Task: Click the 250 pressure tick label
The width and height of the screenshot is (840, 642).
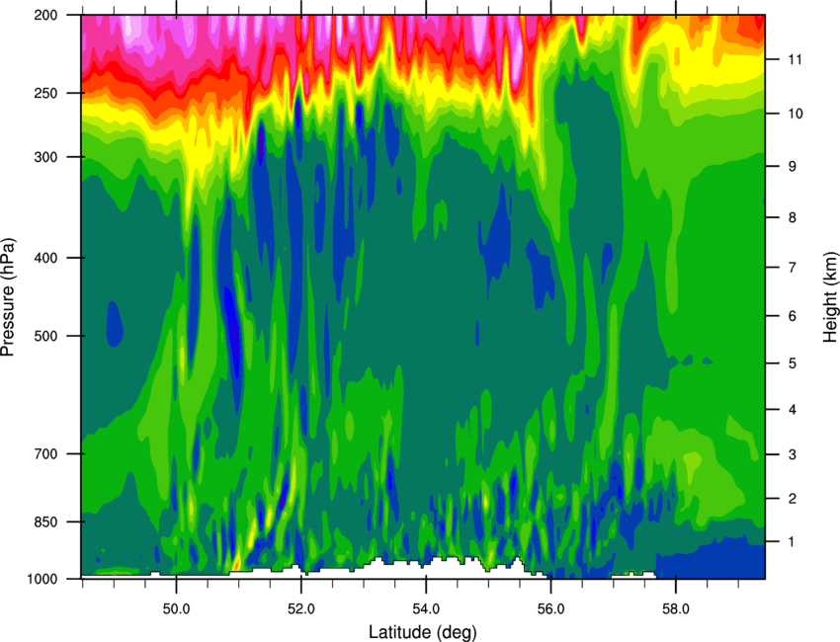Action: tap(45, 93)
